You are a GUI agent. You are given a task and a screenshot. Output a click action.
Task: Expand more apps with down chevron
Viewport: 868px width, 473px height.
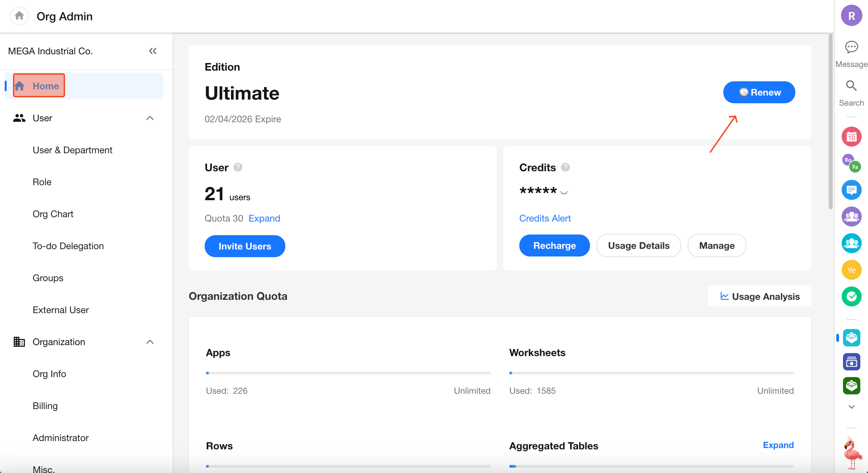click(851, 407)
